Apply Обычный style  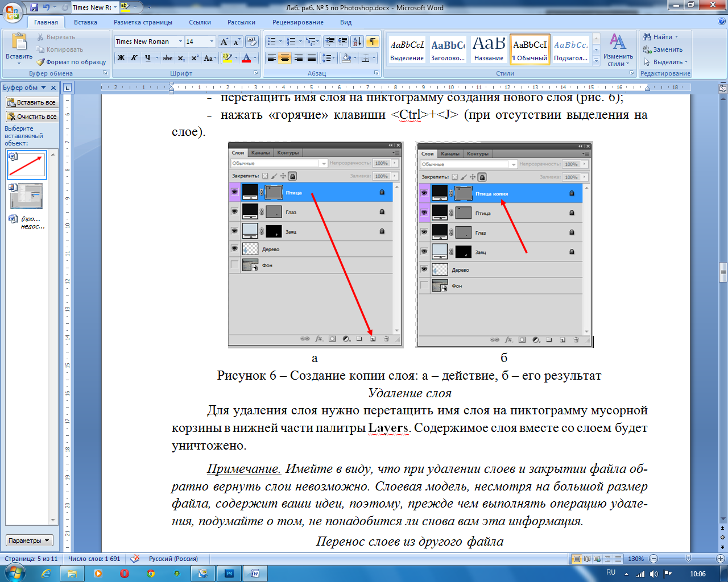pyautogui.click(x=530, y=50)
